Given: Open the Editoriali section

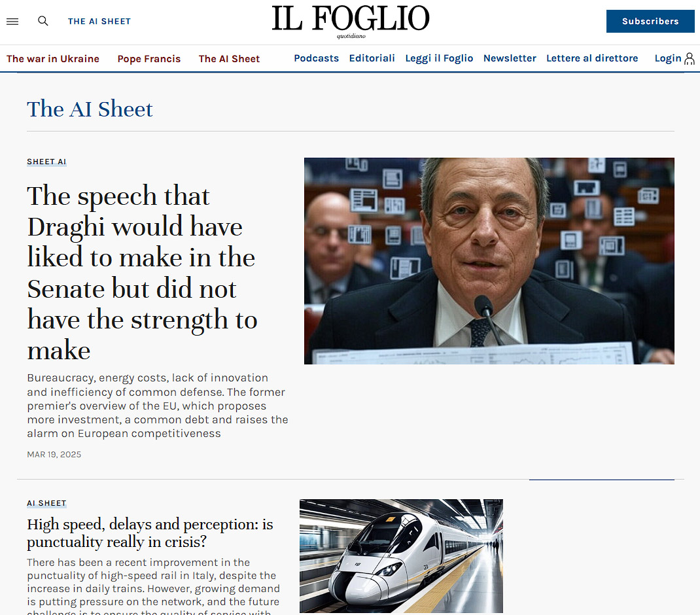Looking at the screenshot, I should pos(372,58).
